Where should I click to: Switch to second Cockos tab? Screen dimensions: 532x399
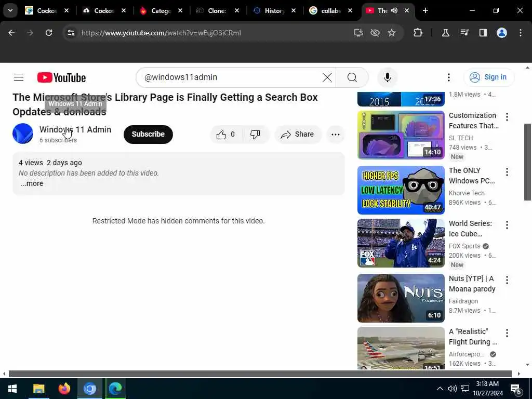tap(103, 10)
